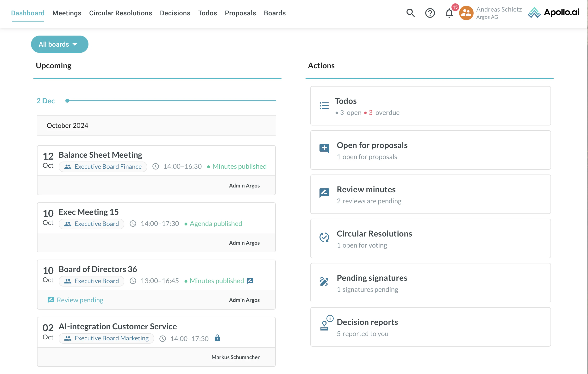Image resolution: width=588 pixels, height=374 pixels.
Task: Open the Proposals menu item
Action: [240, 13]
